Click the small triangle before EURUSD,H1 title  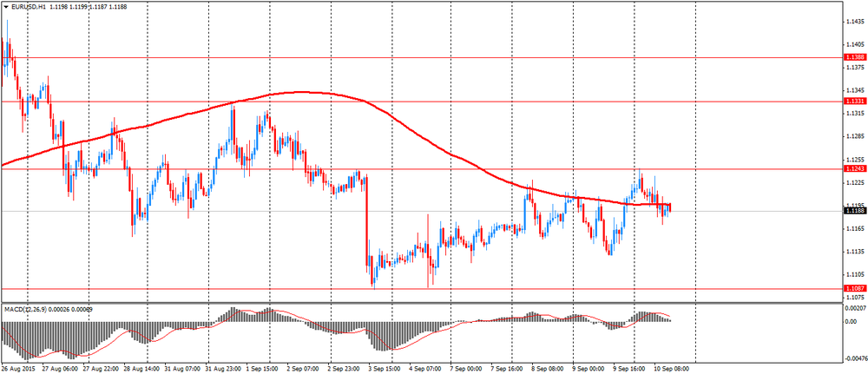[5, 5]
